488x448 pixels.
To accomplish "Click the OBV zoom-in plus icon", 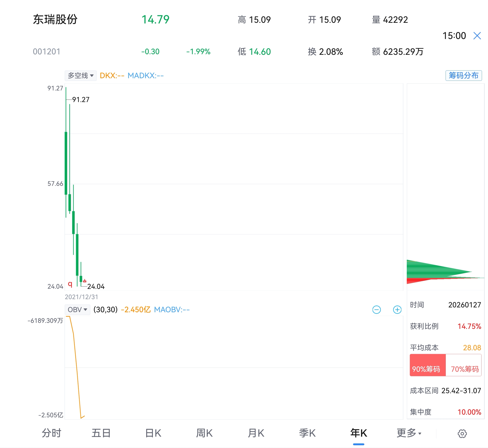I will tap(397, 310).
